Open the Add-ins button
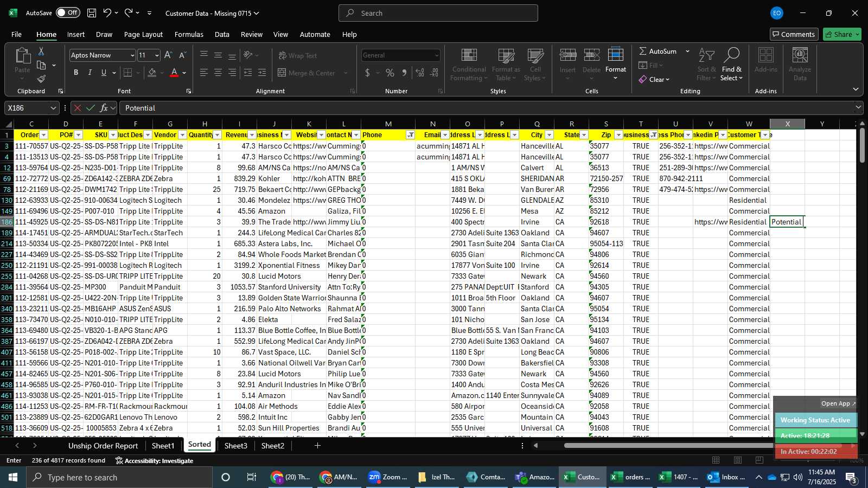This screenshot has width=868, height=488. tap(766, 60)
